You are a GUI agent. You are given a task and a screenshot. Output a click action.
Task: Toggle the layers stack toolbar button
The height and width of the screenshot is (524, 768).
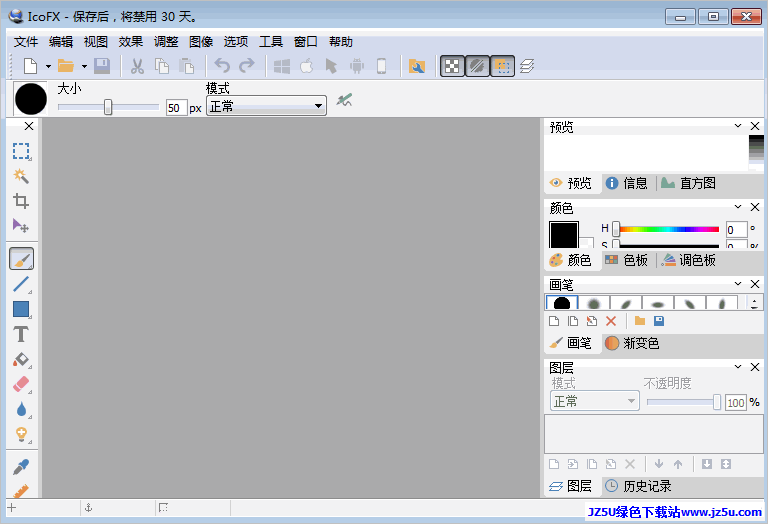(x=527, y=66)
